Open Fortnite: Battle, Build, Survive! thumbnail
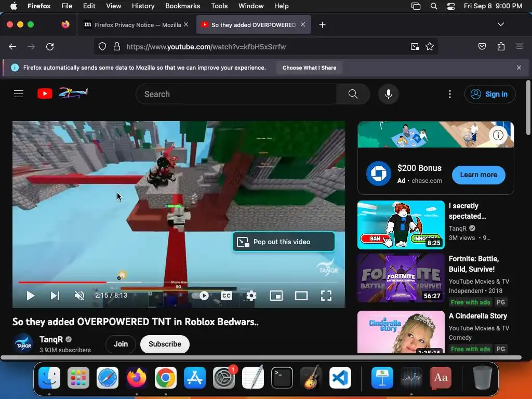Viewport: 532px width, 399px height. click(401, 278)
